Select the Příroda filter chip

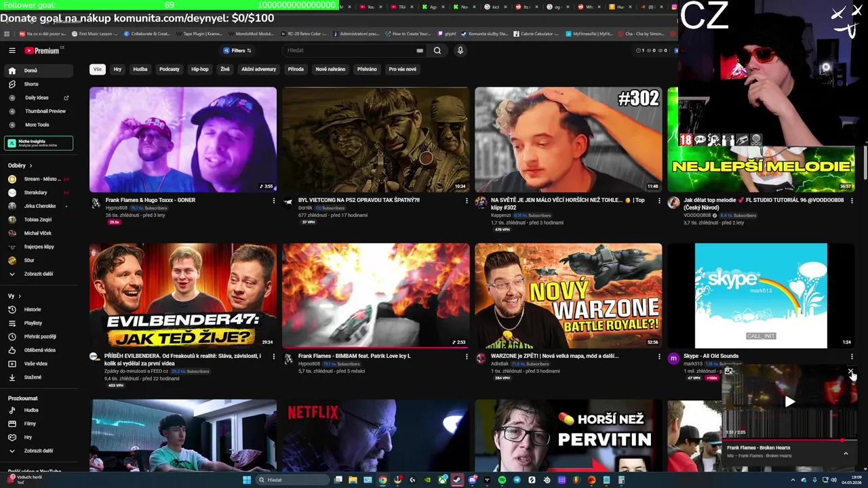click(x=296, y=69)
